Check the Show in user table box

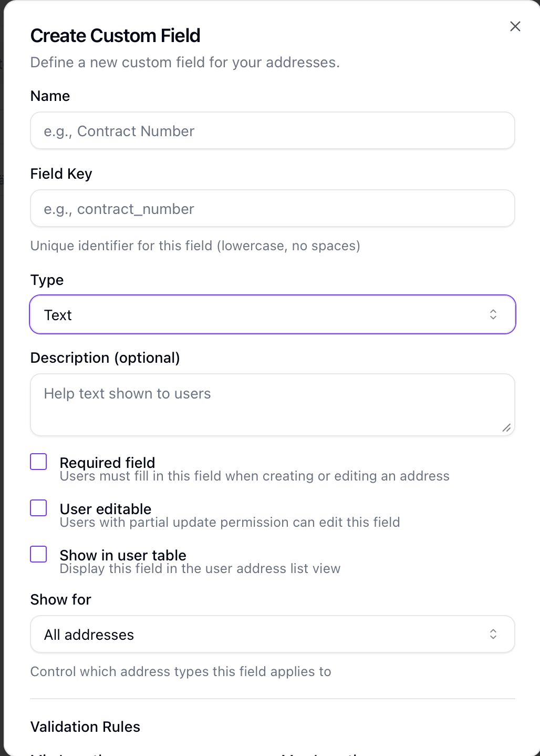pos(38,554)
